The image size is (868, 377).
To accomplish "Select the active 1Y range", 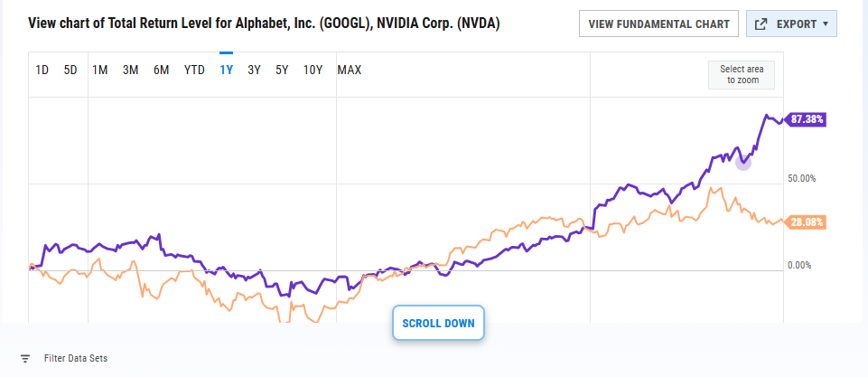I will click(x=226, y=70).
